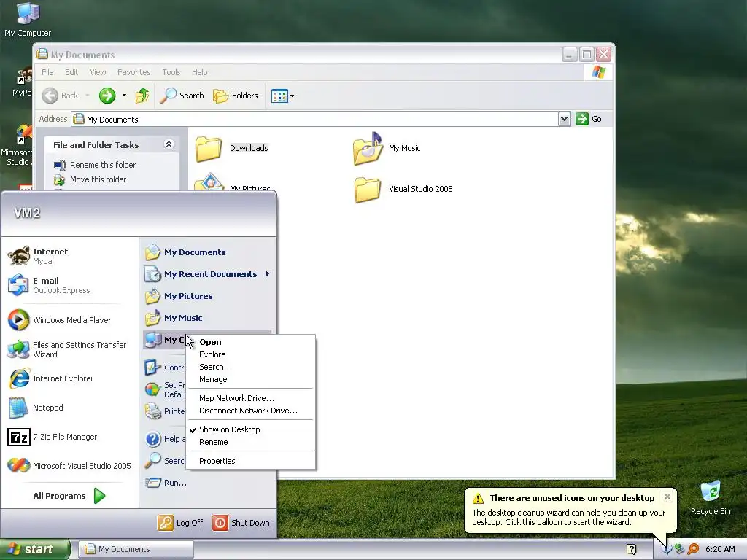The width and height of the screenshot is (747, 560).
Task: Click My Documents taskbar button
Action: point(136,550)
